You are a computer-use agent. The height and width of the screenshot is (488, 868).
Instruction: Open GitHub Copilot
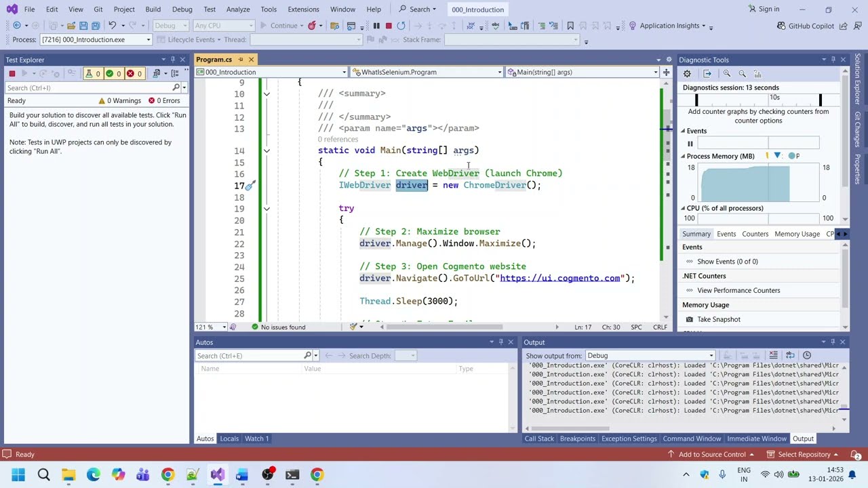click(806, 26)
